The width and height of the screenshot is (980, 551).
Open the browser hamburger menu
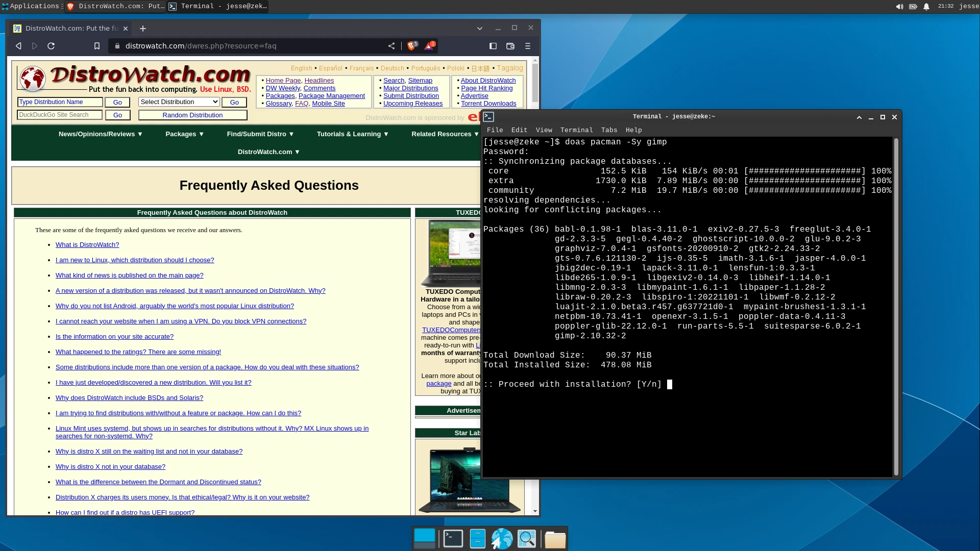pos(528,46)
